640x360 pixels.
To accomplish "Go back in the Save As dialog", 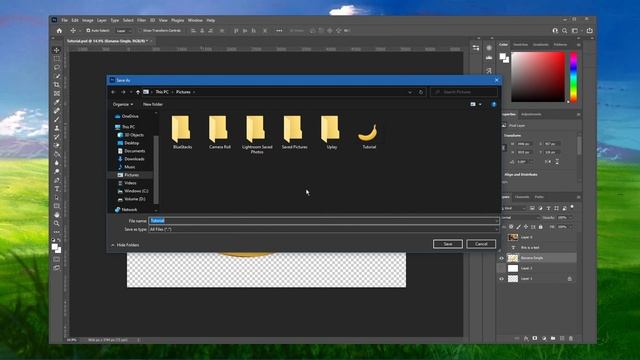I will pos(113,92).
